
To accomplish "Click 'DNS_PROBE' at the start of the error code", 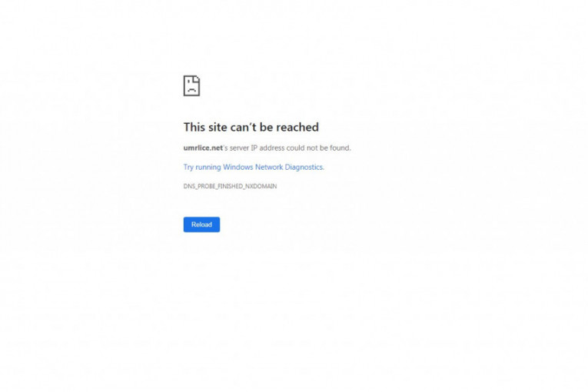I will [x=200, y=187].
